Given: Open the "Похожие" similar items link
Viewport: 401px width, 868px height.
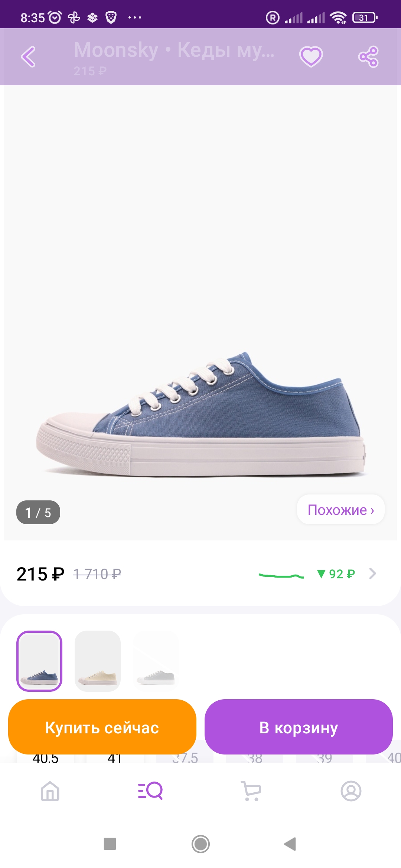Looking at the screenshot, I should point(340,510).
